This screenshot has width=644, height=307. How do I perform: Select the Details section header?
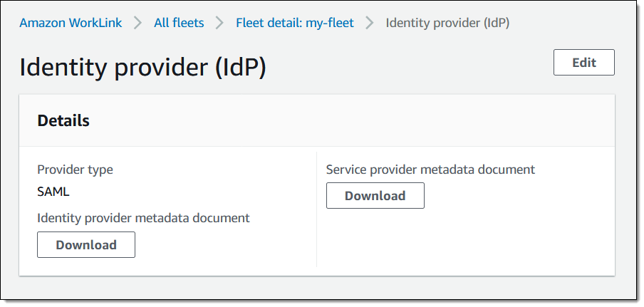coord(63,120)
